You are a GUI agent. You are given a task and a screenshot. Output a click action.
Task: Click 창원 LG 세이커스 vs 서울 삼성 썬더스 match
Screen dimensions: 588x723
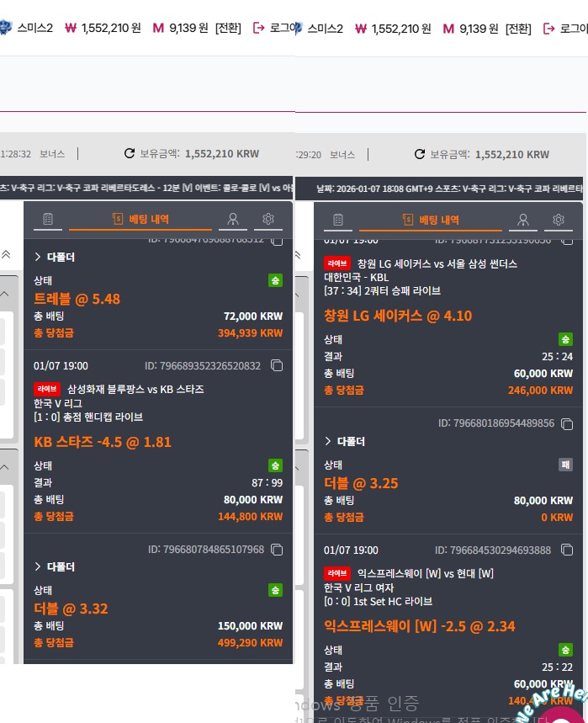pyautogui.click(x=437, y=263)
